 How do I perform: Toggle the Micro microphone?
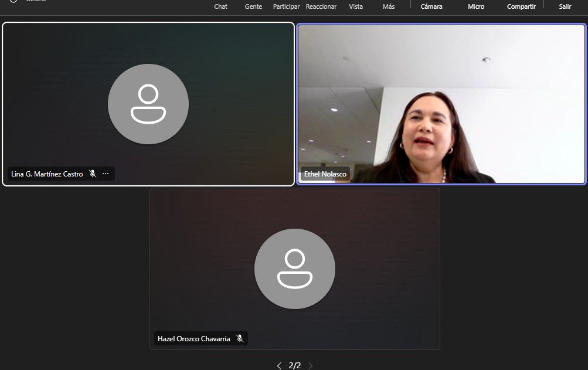476,6
